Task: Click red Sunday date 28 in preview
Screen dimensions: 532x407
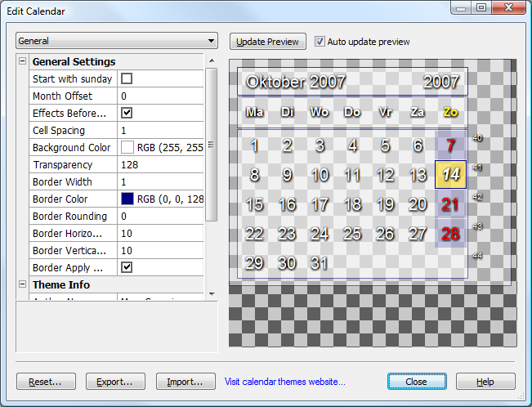Action: 450,234
